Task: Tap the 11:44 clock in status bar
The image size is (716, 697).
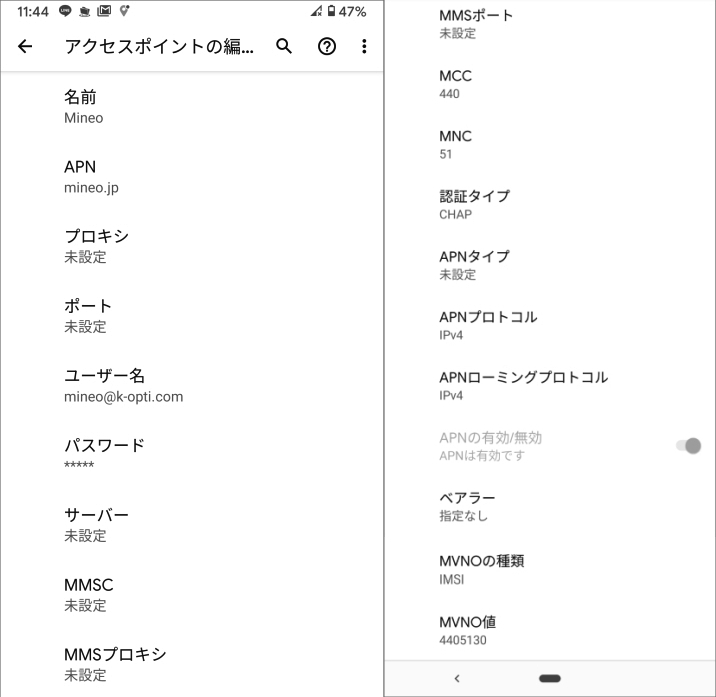Action: click(x=32, y=11)
